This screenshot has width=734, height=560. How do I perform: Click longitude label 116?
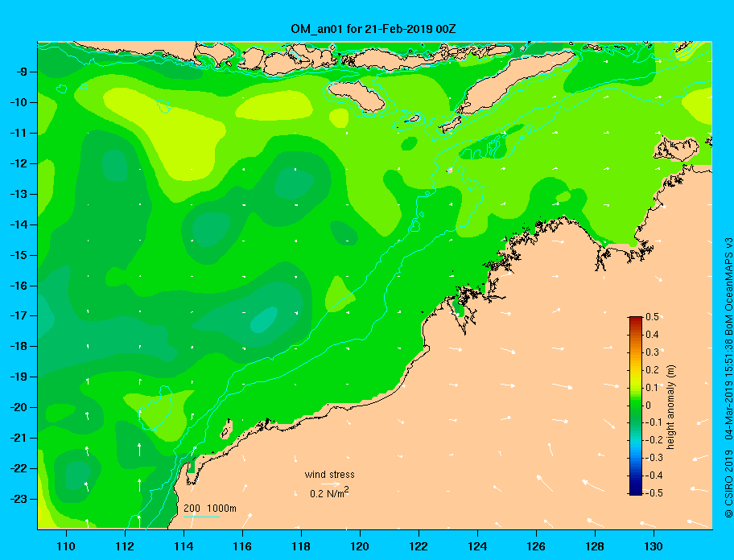[x=242, y=546]
